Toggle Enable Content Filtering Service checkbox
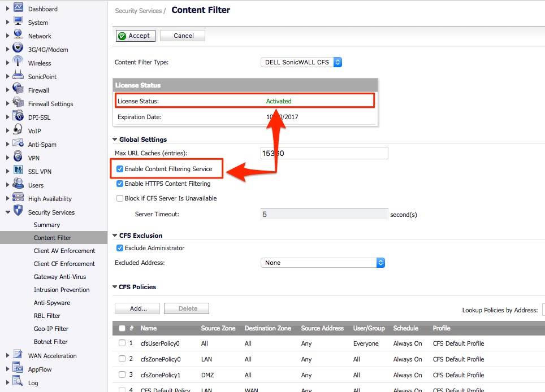Screen dimensions: 545x392 point(119,169)
